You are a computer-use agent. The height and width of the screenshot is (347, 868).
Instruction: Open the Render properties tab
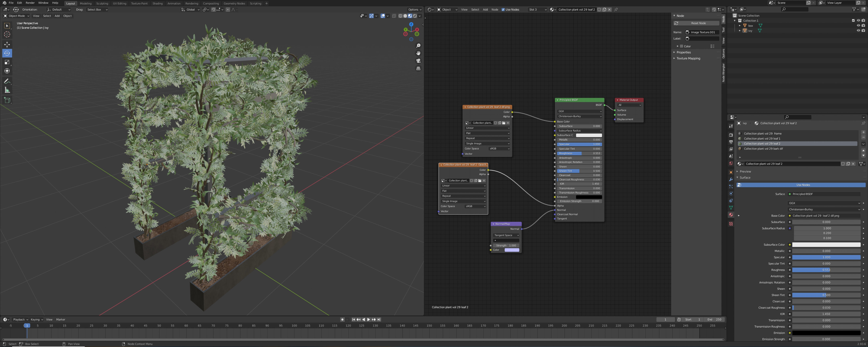pos(731,135)
